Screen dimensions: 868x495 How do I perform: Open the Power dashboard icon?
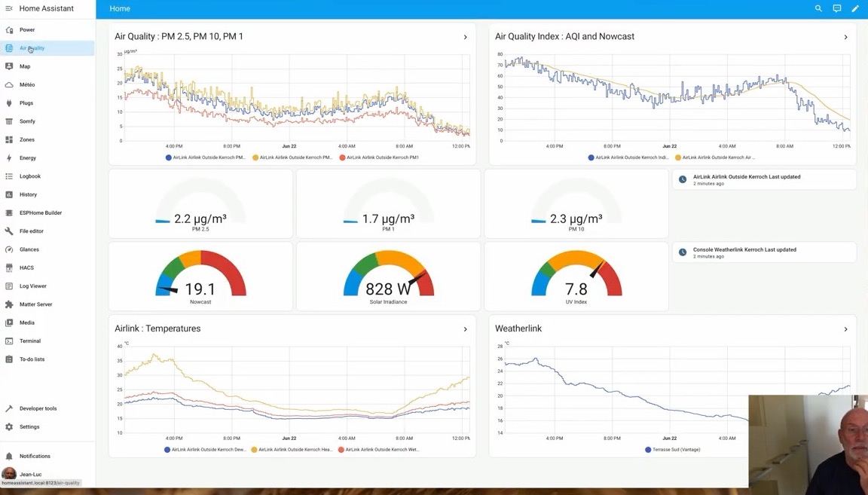pos(9,30)
